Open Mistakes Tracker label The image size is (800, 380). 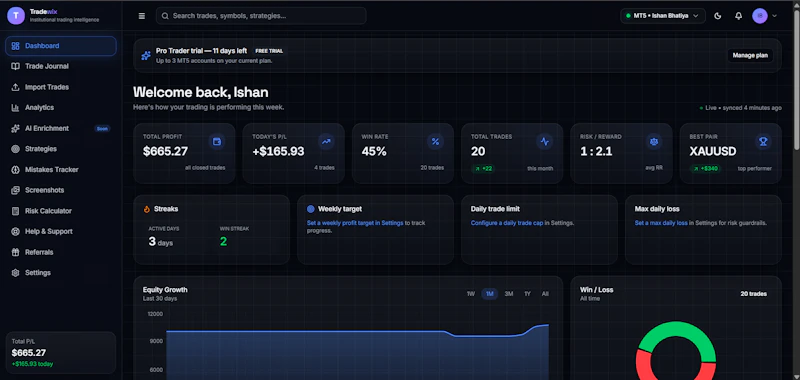pos(52,170)
